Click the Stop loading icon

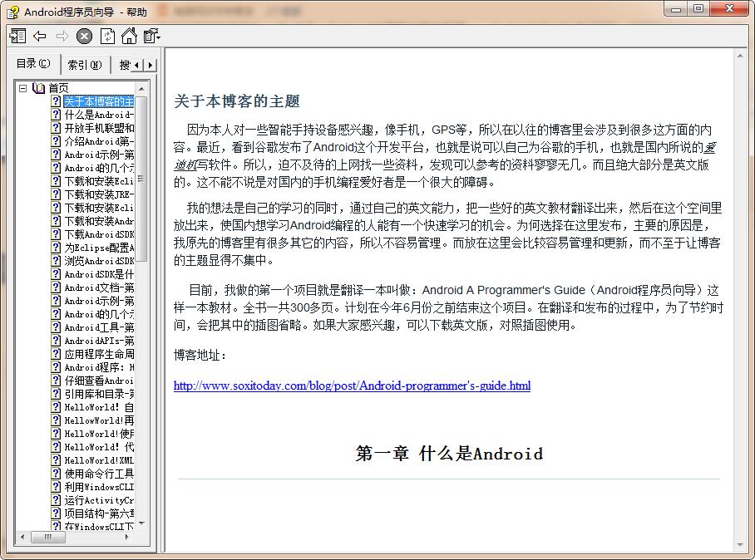coord(83,35)
